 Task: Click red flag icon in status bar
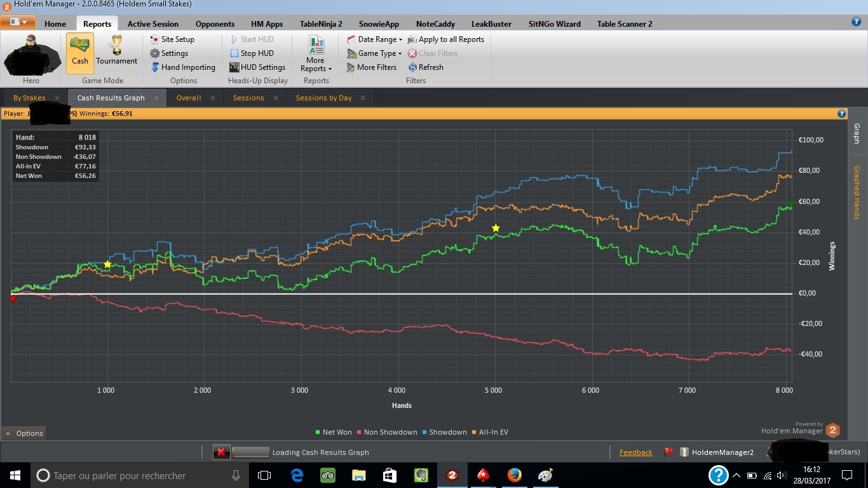coord(668,452)
